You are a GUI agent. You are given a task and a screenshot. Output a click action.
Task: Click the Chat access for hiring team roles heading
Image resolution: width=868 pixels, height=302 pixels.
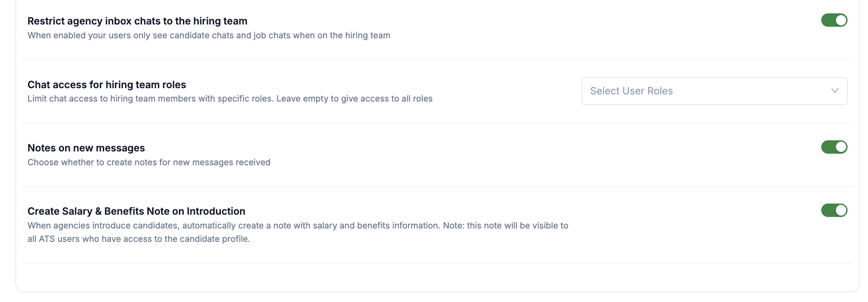pos(107,85)
